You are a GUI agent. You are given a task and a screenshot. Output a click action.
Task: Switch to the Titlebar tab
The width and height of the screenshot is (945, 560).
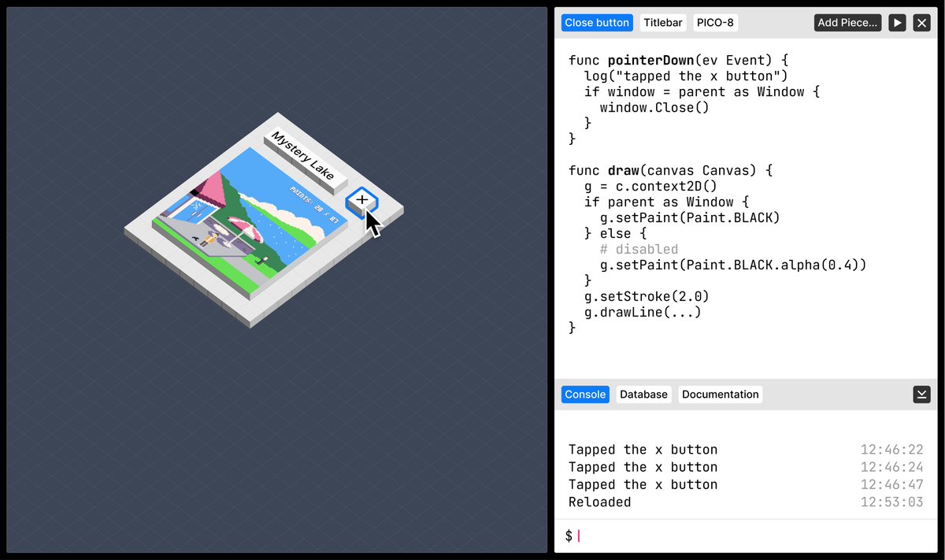(x=663, y=23)
